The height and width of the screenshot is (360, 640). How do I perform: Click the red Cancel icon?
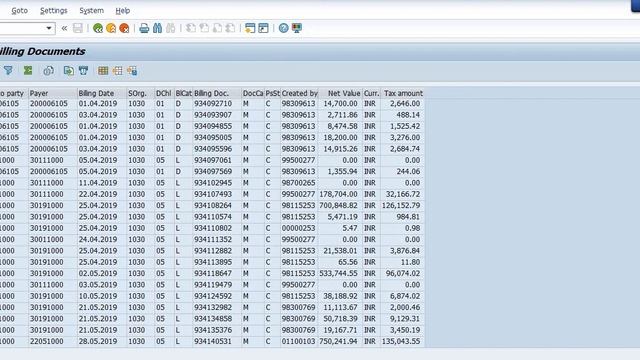(x=124, y=28)
